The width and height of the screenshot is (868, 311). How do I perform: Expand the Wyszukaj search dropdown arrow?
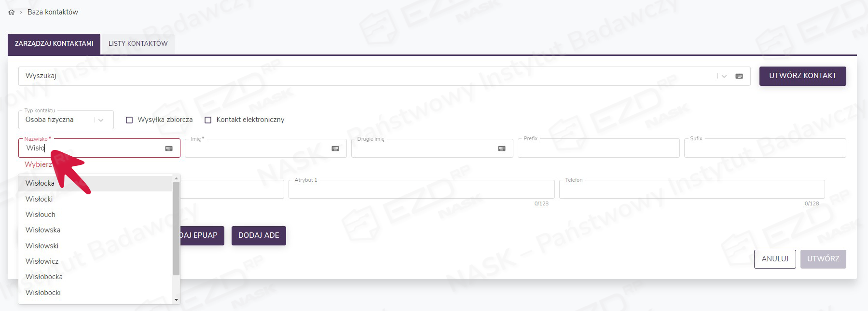[x=724, y=76]
